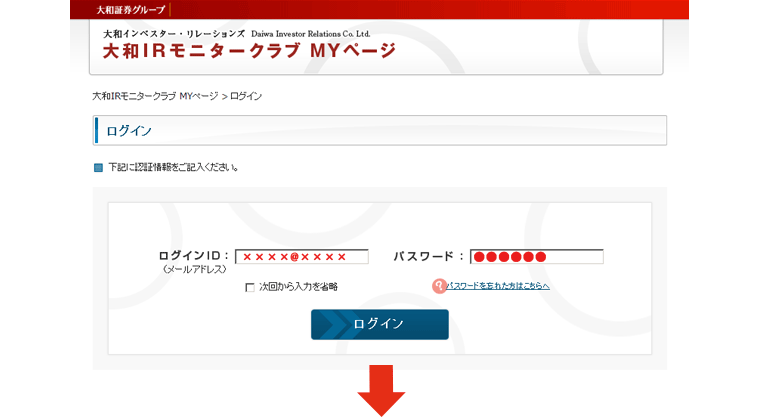Image resolution: width=760 pixels, height=420 pixels.
Task: Click the Daiwa Investor Relations Co. Ltd. text
Action: [311, 34]
